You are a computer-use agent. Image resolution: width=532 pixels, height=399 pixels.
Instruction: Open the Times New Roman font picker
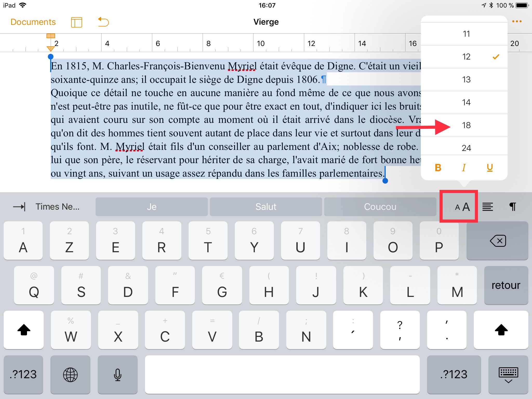pyautogui.click(x=57, y=207)
